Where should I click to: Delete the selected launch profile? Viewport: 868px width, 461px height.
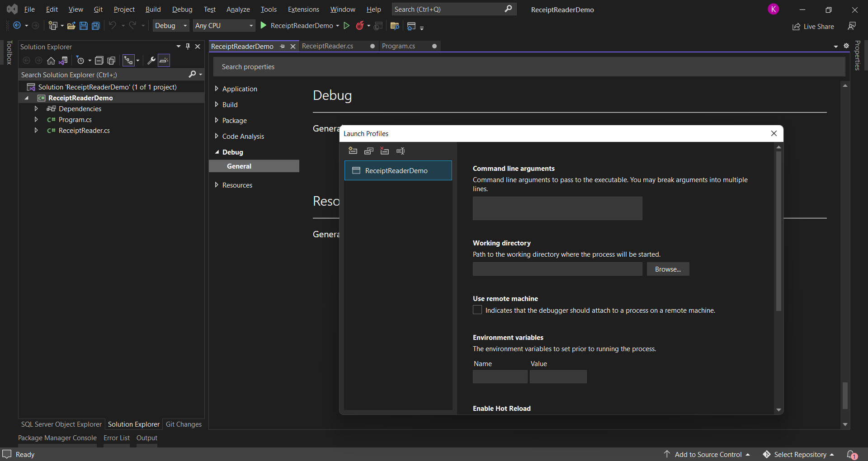(385, 151)
